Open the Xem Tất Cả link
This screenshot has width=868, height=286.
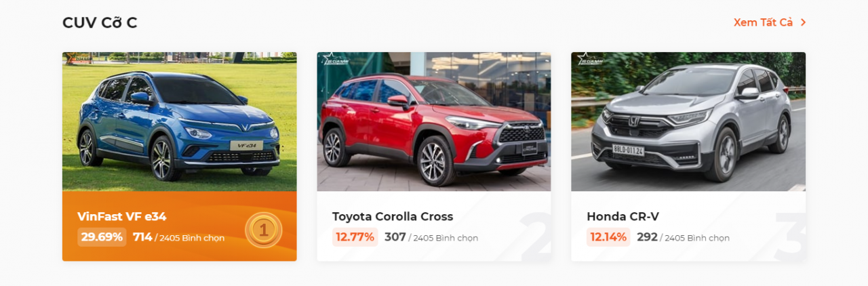763,22
